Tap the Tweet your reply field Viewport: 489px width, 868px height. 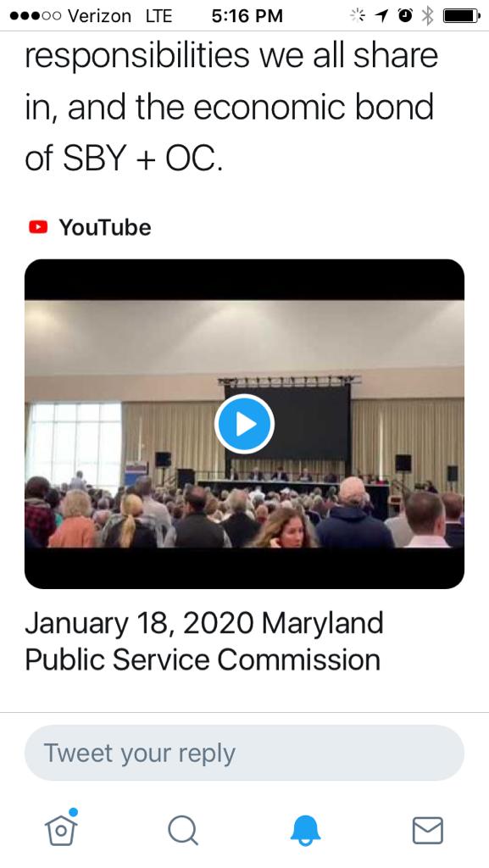244,753
